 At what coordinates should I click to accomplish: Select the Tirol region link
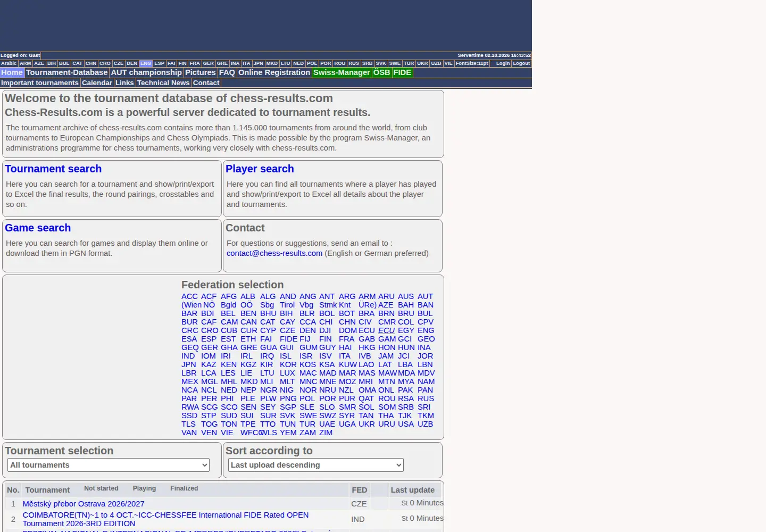coord(287,305)
